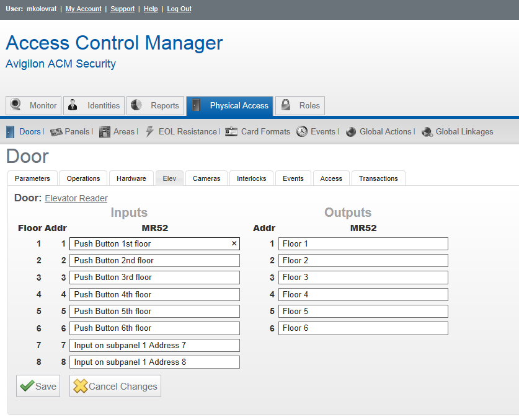Click the Monitor camera icon
The height and width of the screenshot is (420, 519).
coord(15,105)
